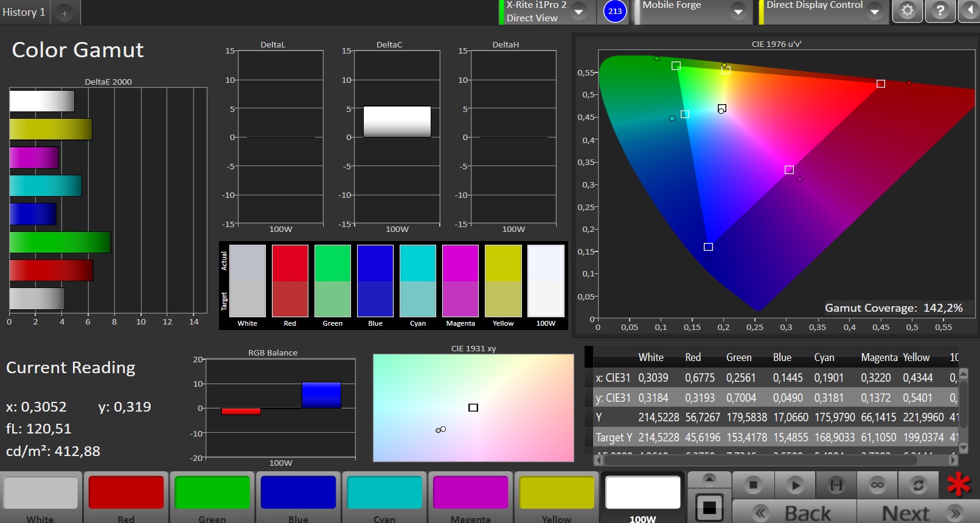Click the data table scroll right arrow
The image size is (980, 523).
953,460
